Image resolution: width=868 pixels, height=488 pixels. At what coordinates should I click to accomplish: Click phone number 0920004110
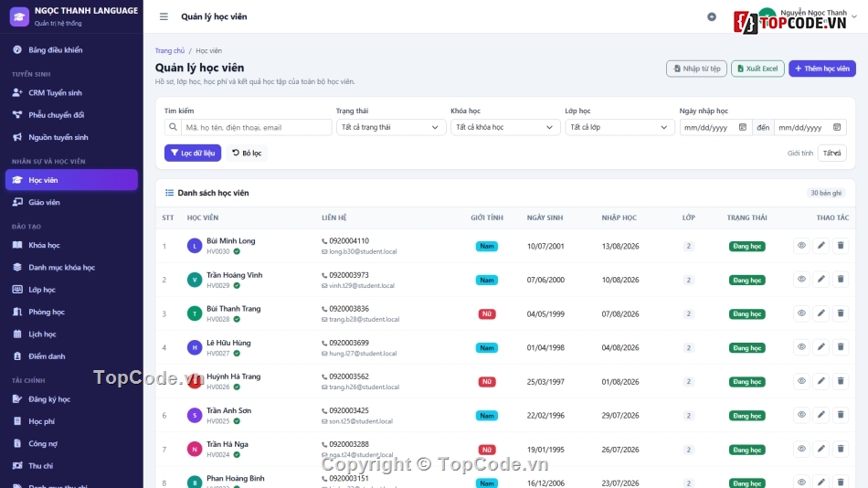point(349,241)
